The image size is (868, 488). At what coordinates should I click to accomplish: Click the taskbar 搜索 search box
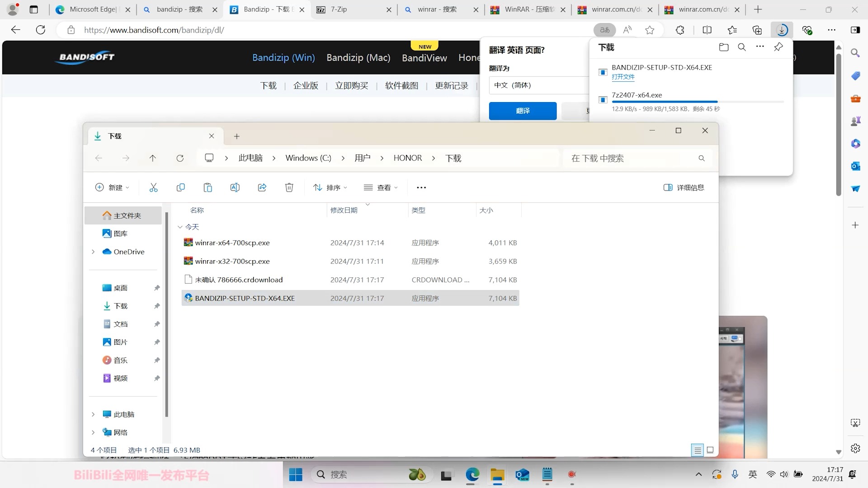372,474
